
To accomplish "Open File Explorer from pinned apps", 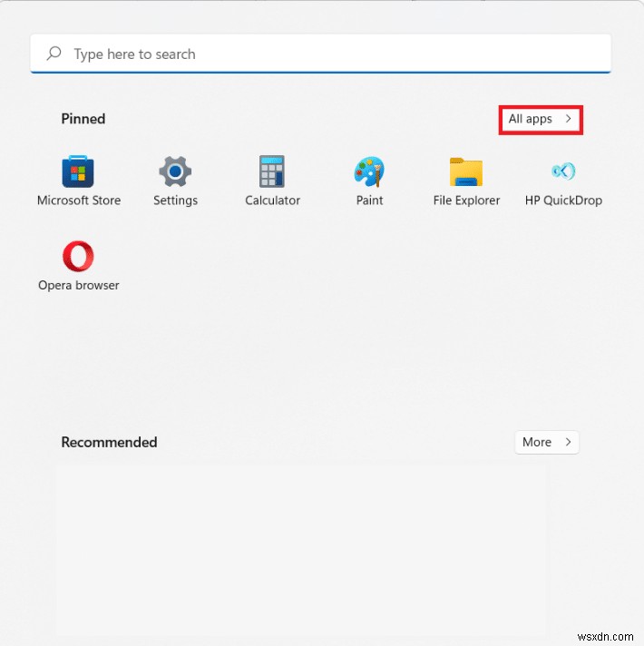I will [466, 181].
